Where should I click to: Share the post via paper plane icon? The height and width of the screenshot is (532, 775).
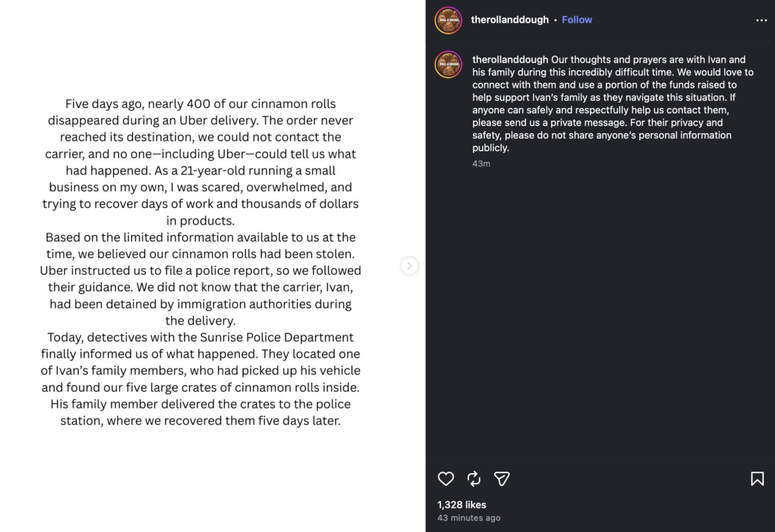[501, 478]
